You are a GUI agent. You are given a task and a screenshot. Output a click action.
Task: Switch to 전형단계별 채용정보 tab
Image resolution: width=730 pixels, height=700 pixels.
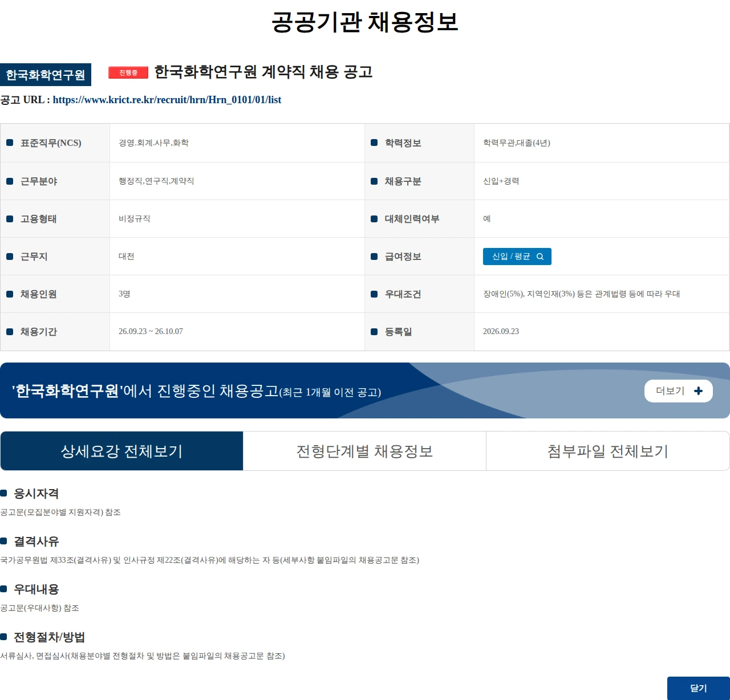(x=365, y=451)
